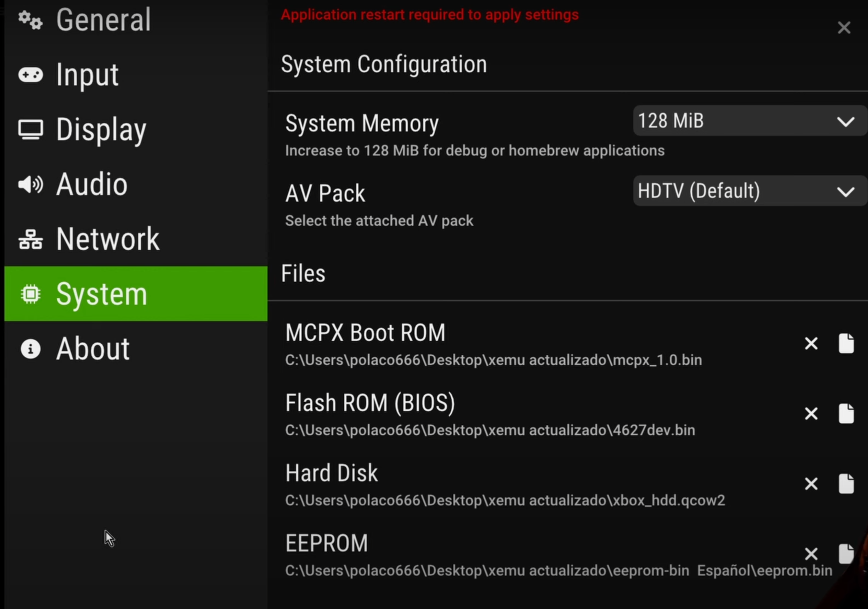Clear the MCPX Boot ROM path
868x609 pixels.
tap(811, 344)
